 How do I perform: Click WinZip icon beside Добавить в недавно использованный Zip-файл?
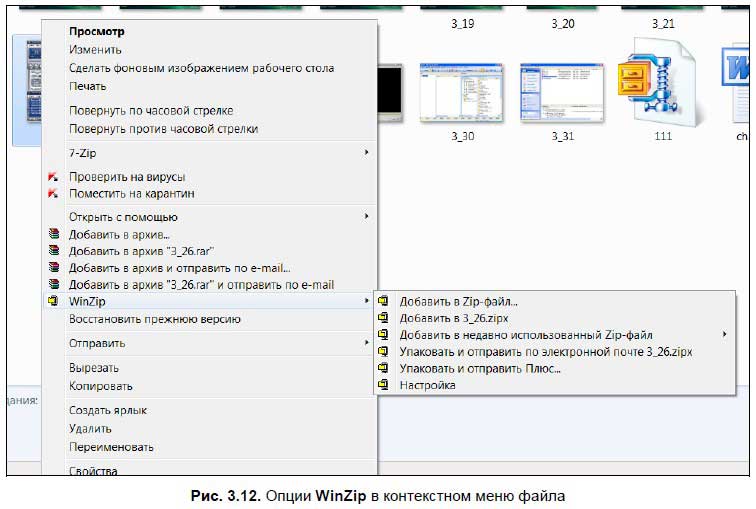coord(383,335)
